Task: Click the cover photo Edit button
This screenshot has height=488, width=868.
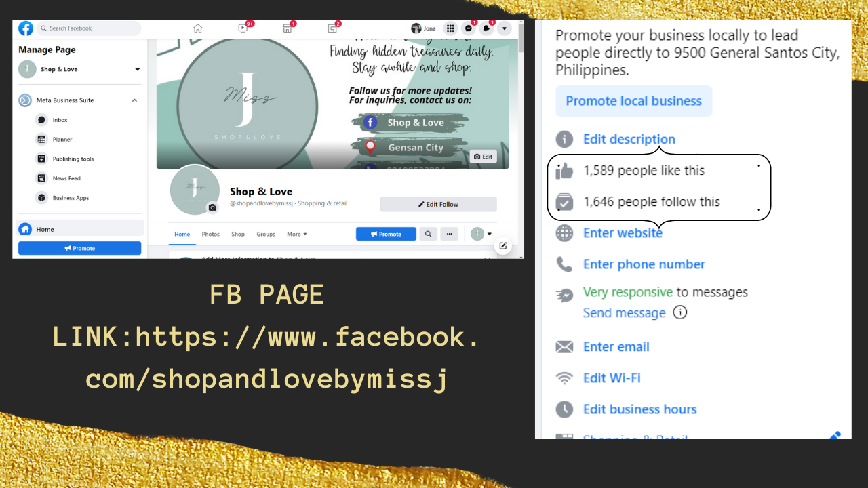Action: [483, 157]
